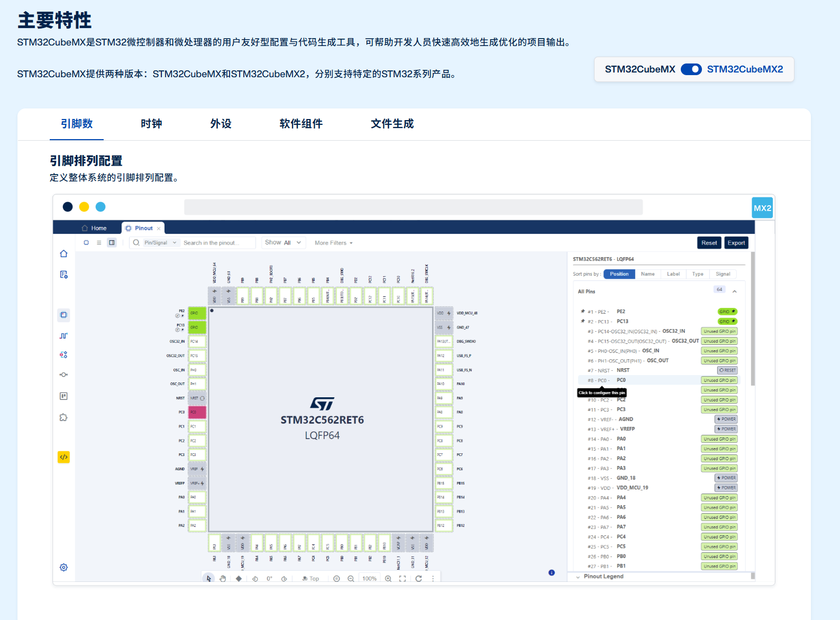Open the Home tab in CubeMX2 window
Screen dimensions: 840x620
point(94,228)
